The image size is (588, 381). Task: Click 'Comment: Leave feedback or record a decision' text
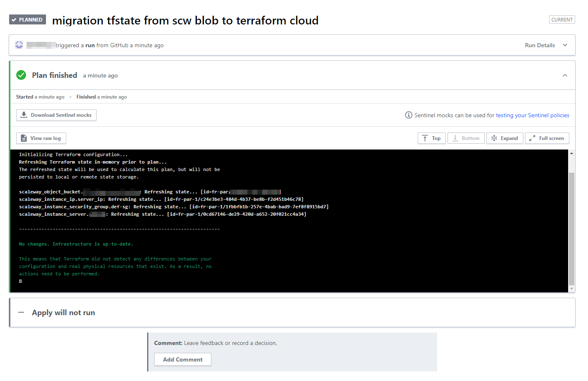pyautogui.click(x=215, y=343)
